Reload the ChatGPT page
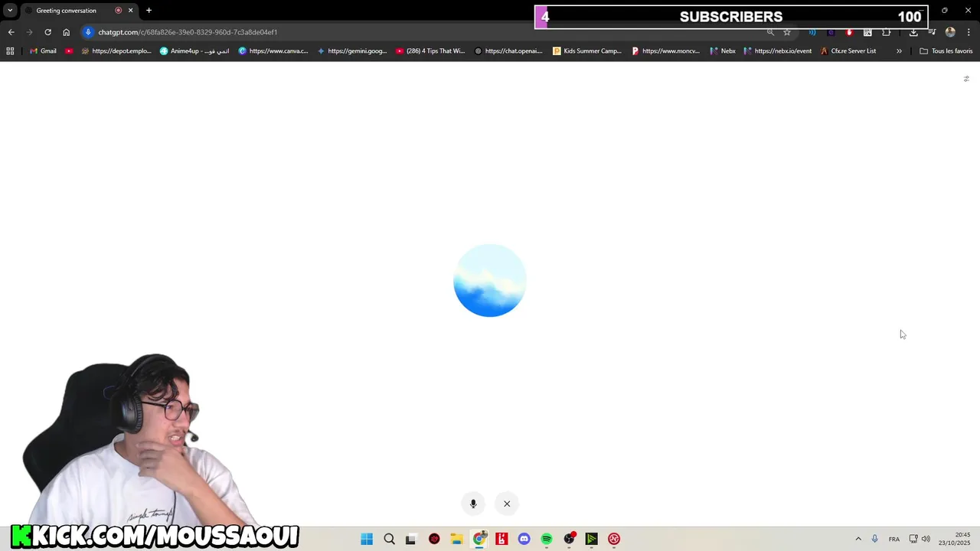This screenshot has width=980, height=551. click(x=47, y=32)
